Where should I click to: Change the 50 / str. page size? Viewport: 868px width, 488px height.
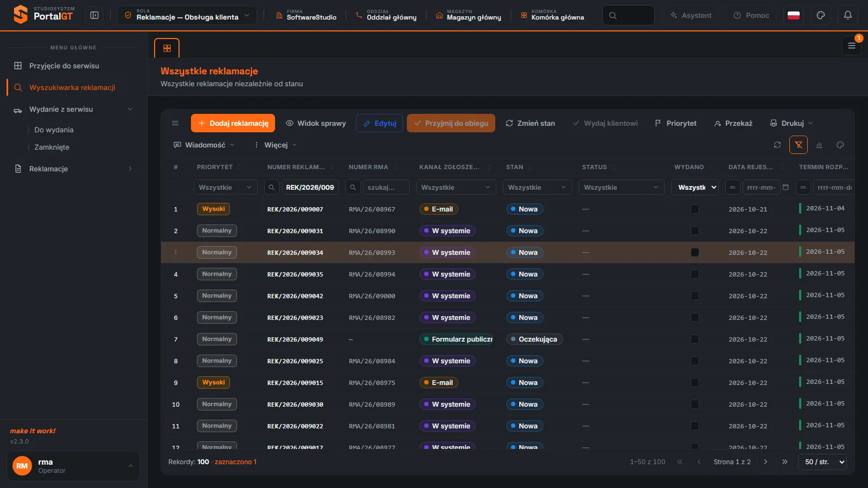(x=822, y=462)
